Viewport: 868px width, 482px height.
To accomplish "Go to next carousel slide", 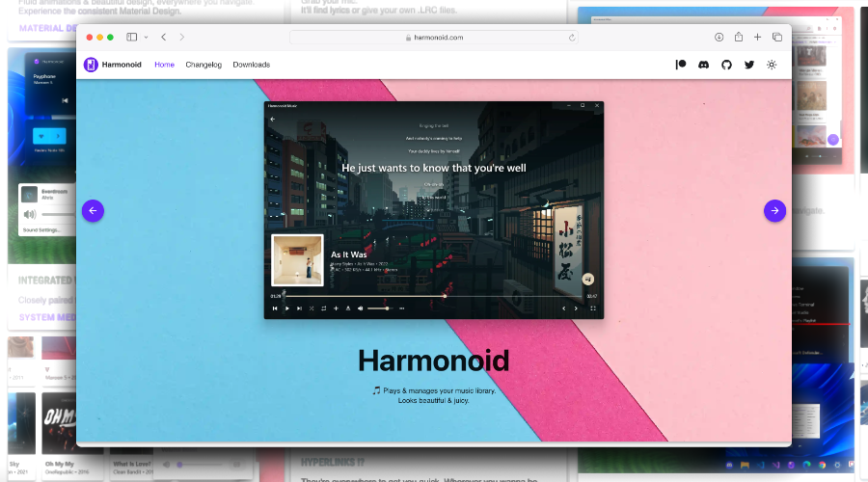I will (x=774, y=210).
